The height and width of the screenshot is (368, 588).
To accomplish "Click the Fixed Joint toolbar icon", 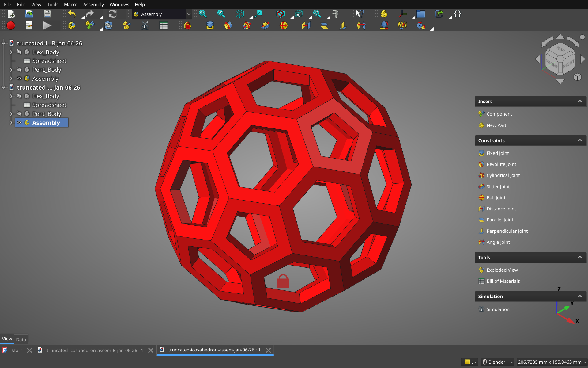I will [x=210, y=26].
